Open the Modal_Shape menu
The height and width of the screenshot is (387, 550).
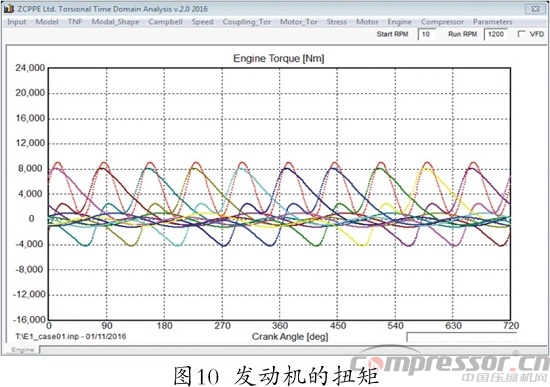[115, 22]
